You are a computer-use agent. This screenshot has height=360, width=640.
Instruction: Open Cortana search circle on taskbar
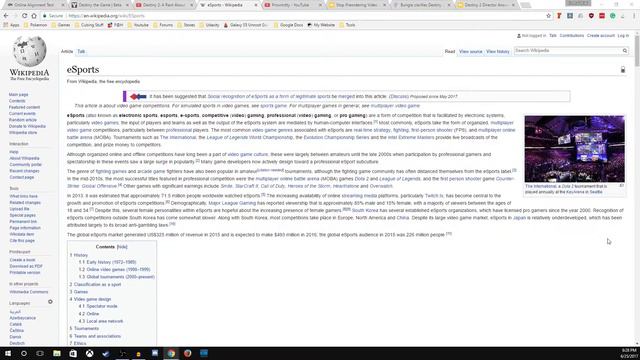click(x=24, y=353)
